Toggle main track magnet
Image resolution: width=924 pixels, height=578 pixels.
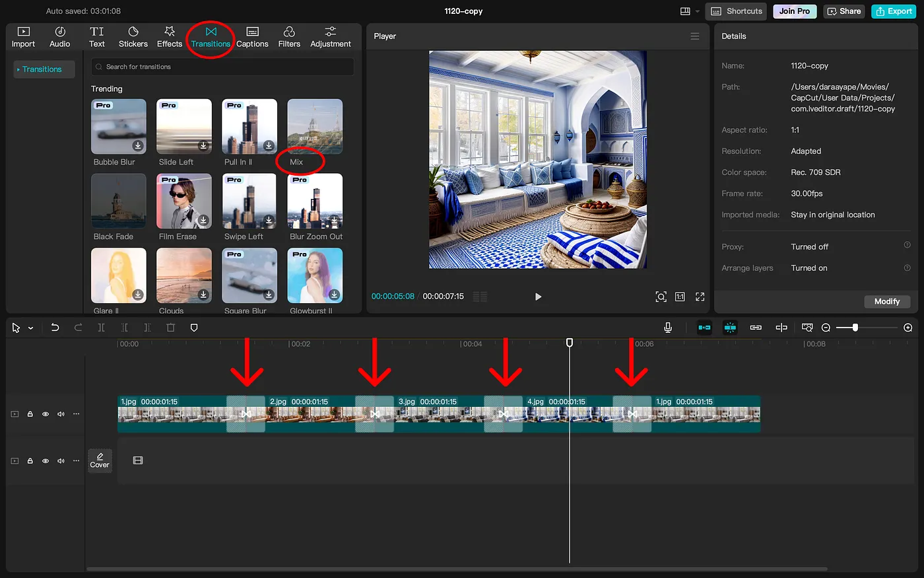(x=704, y=328)
